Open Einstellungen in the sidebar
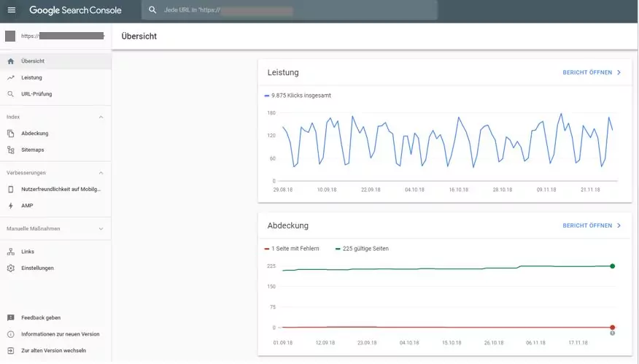The height and width of the screenshot is (364, 639). (x=37, y=268)
